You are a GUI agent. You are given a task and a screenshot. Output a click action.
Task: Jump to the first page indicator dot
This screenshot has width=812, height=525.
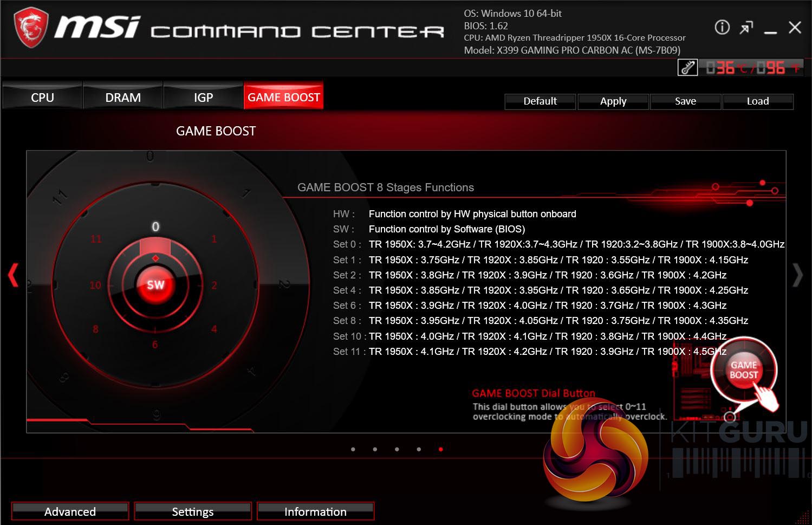(353, 449)
